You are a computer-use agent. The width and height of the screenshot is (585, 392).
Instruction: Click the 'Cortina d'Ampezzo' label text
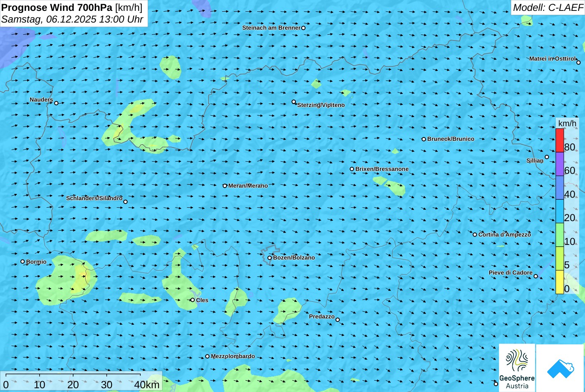pyautogui.click(x=504, y=234)
